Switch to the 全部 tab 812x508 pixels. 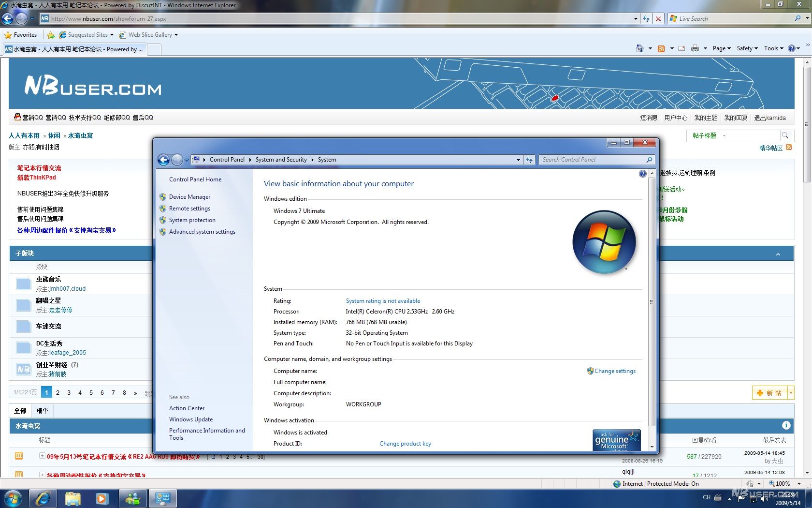(20, 411)
